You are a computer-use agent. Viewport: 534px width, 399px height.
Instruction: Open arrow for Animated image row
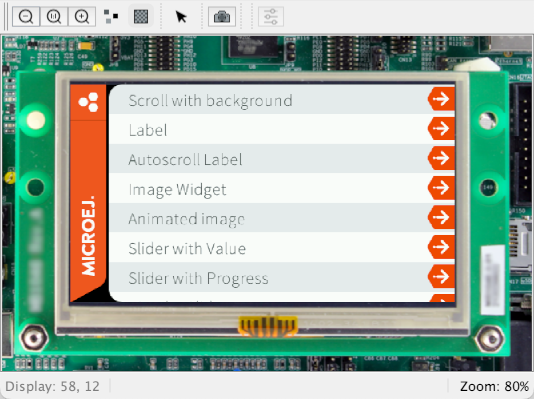(441, 217)
